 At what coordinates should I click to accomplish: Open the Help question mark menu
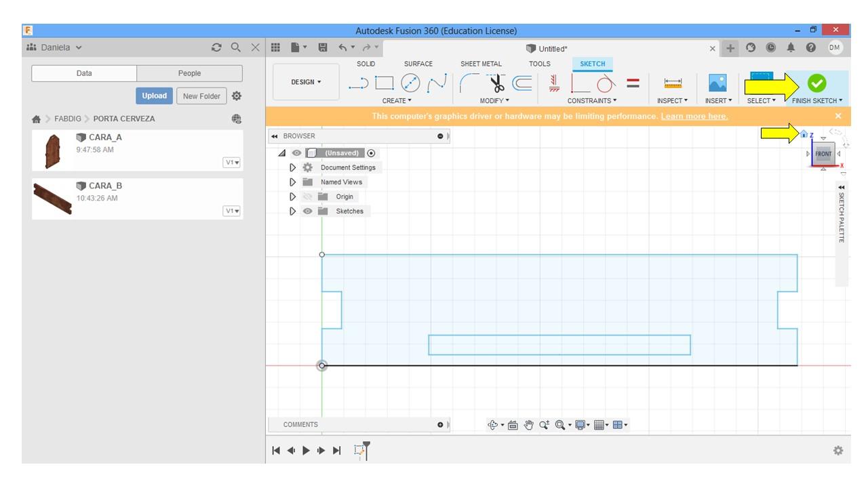[811, 47]
